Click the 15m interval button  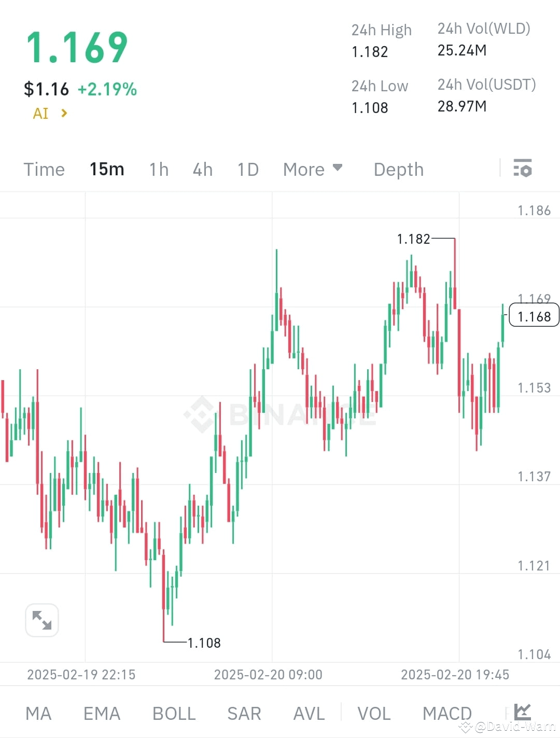107,169
